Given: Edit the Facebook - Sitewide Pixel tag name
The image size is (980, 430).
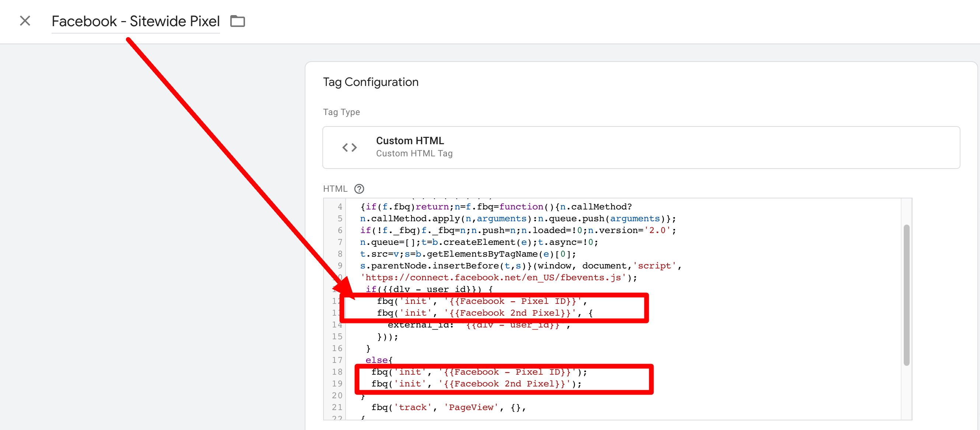Looking at the screenshot, I should [136, 21].
